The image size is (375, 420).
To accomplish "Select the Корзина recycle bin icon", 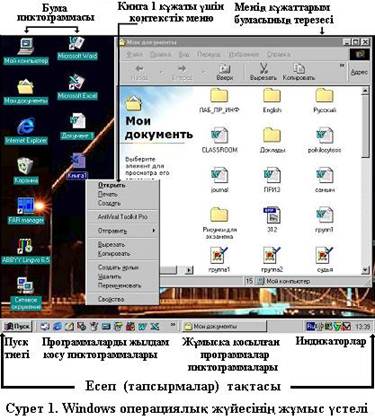I will click(26, 171).
